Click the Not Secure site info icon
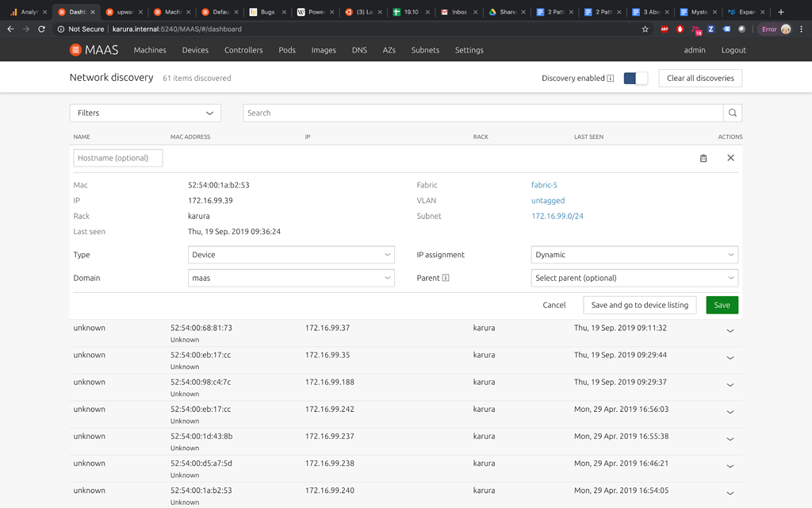 61,29
